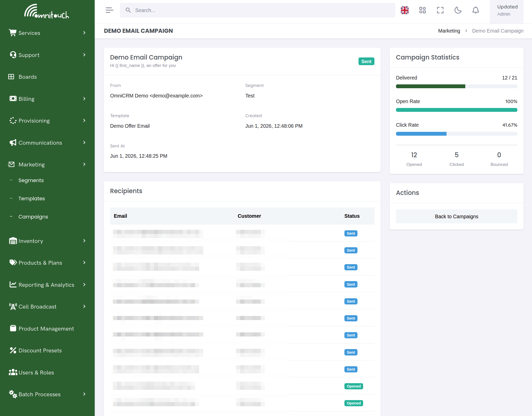Toggle the sidebar hamburger menu

[x=109, y=10]
